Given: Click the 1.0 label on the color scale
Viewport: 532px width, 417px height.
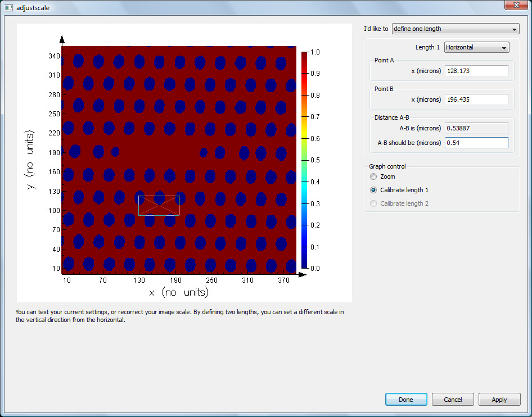Looking at the screenshot, I should 315,52.
